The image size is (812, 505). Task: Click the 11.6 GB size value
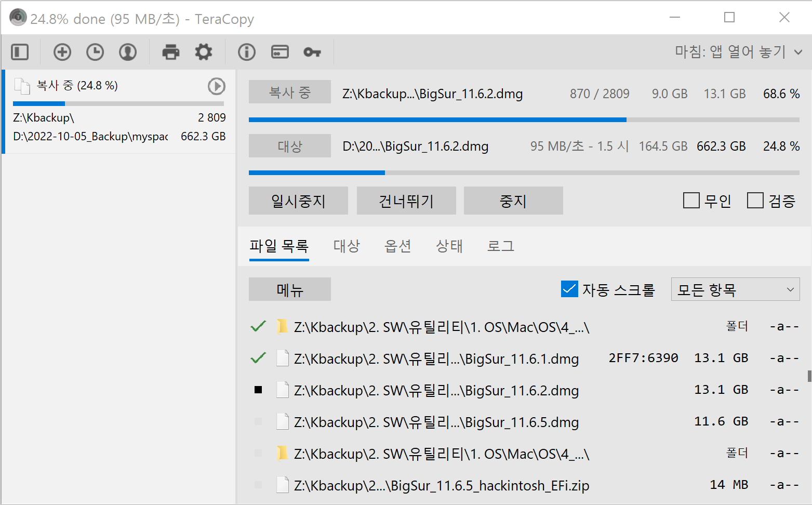tap(721, 421)
